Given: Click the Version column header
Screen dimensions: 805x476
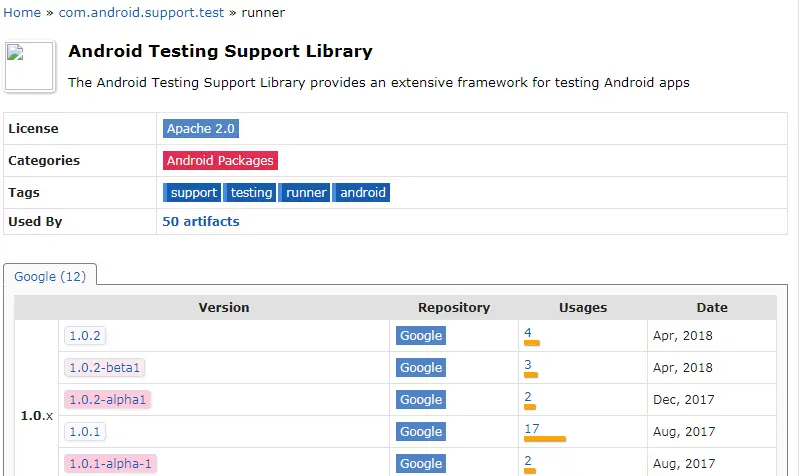Looking at the screenshot, I should coord(224,308).
